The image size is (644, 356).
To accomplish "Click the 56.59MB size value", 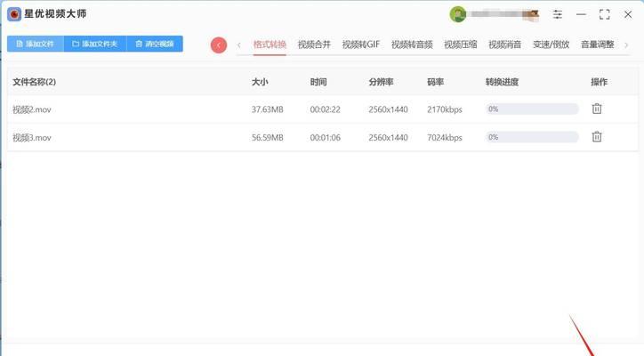I will click(268, 138).
